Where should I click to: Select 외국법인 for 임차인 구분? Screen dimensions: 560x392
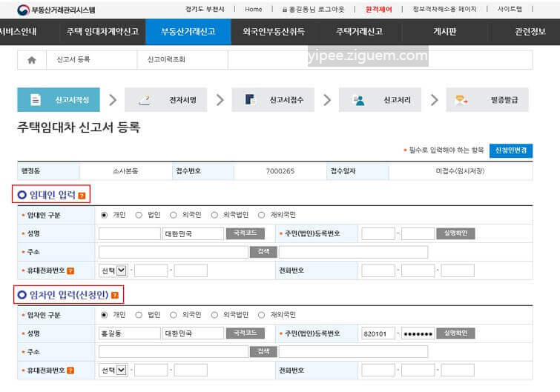[x=214, y=315]
